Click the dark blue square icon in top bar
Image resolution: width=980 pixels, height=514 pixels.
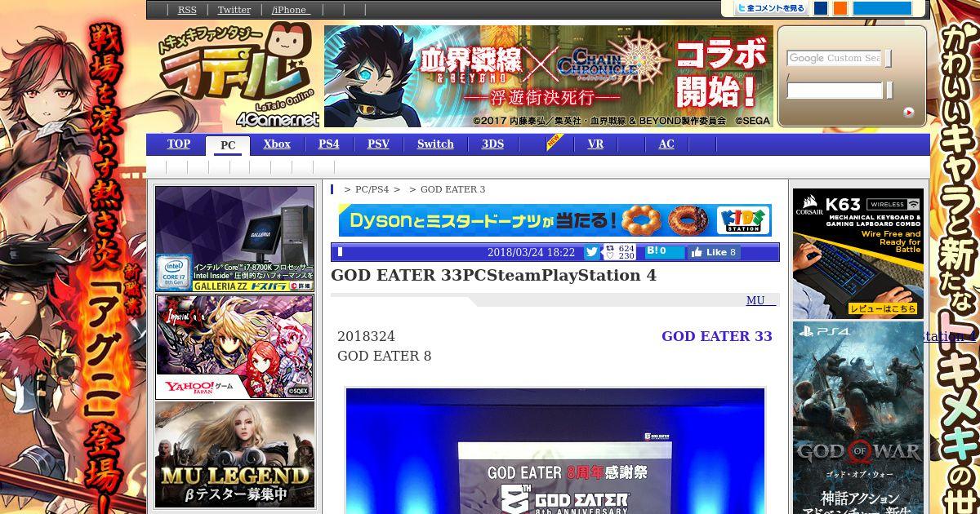[x=821, y=8]
